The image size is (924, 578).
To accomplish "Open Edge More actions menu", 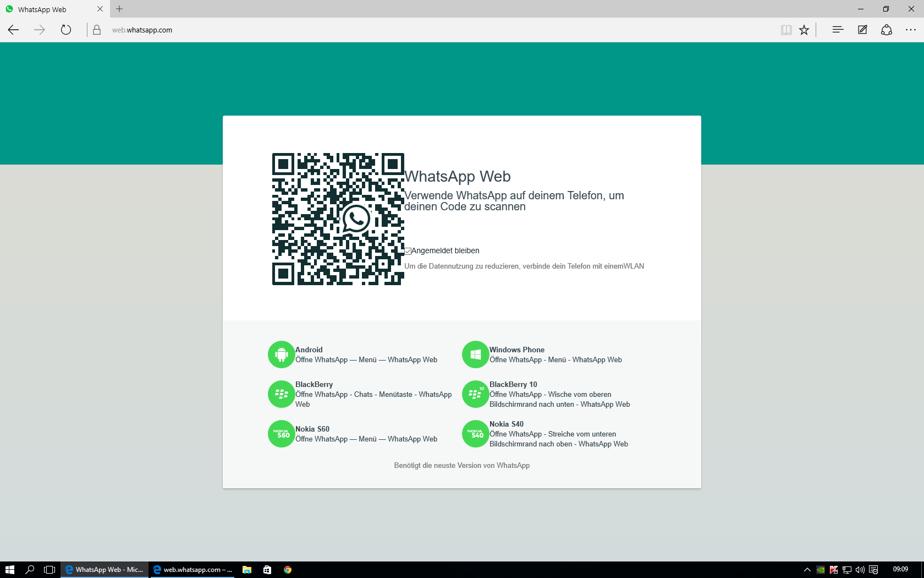I will [x=911, y=30].
